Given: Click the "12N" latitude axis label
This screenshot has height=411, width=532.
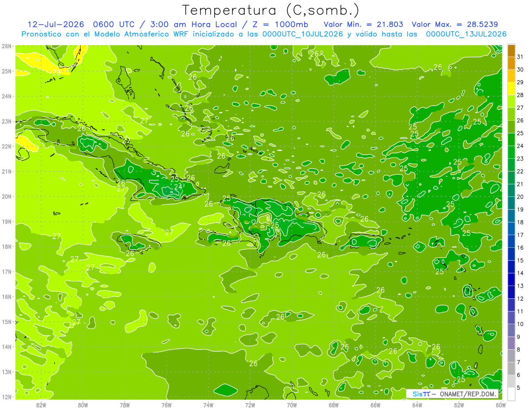Looking at the screenshot, I should coord(7,397).
